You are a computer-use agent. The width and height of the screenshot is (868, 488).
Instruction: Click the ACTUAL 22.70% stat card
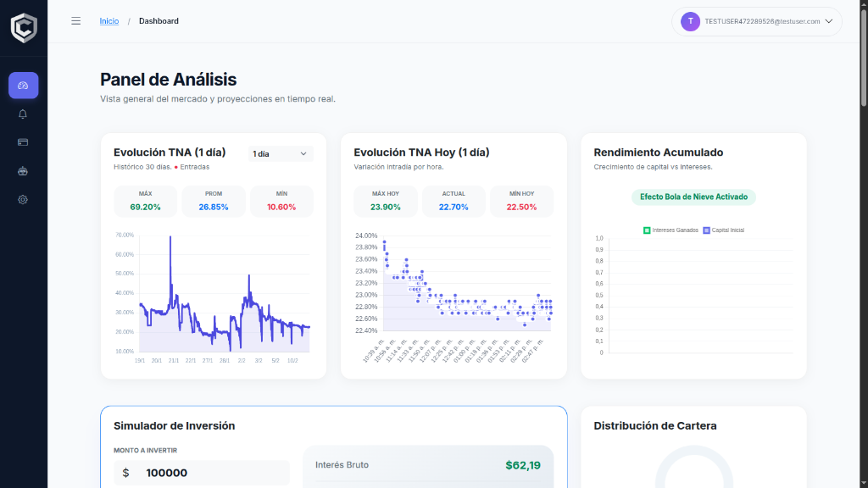point(453,200)
